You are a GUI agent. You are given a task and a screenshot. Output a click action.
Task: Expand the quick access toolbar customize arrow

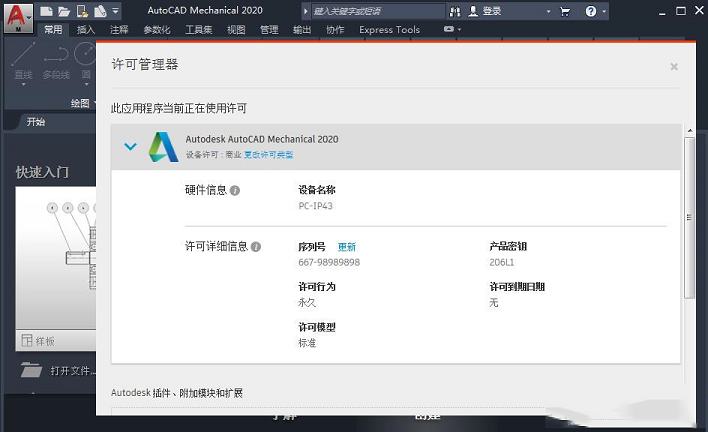click(x=116, y=11)
